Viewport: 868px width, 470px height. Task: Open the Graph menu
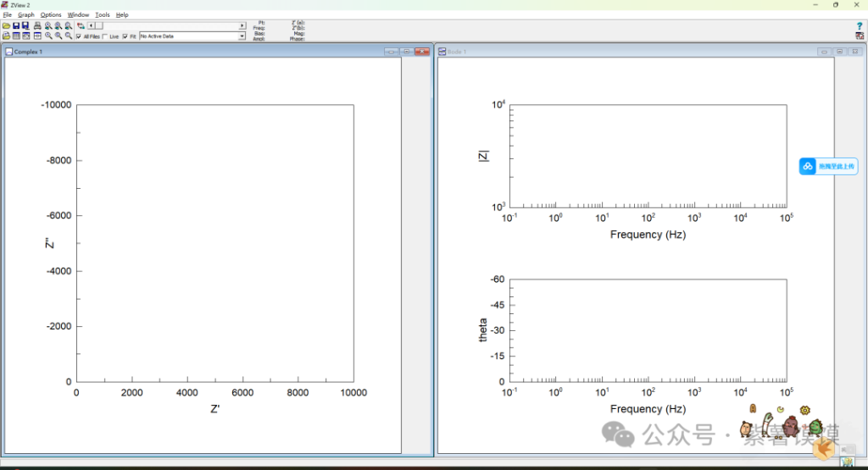(26, 15)
